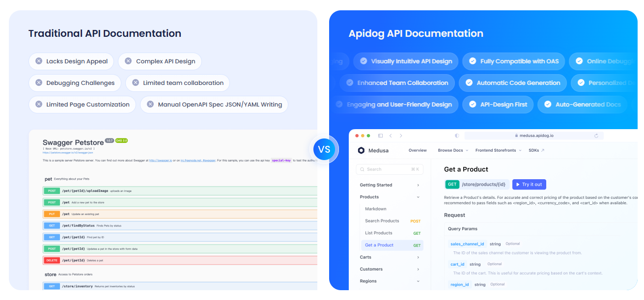
Task: Click the X icon beside Debugging Challenges
Action: tap(39, 83)
